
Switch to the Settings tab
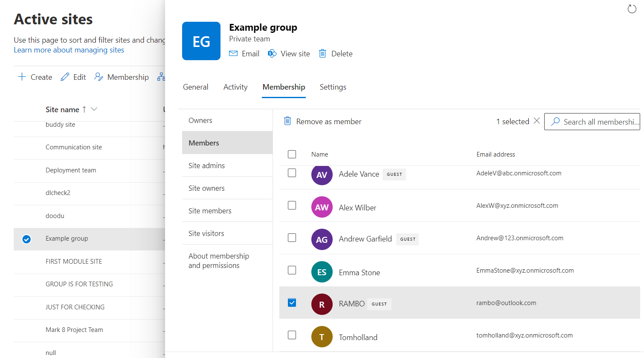(x=333, y=87)
